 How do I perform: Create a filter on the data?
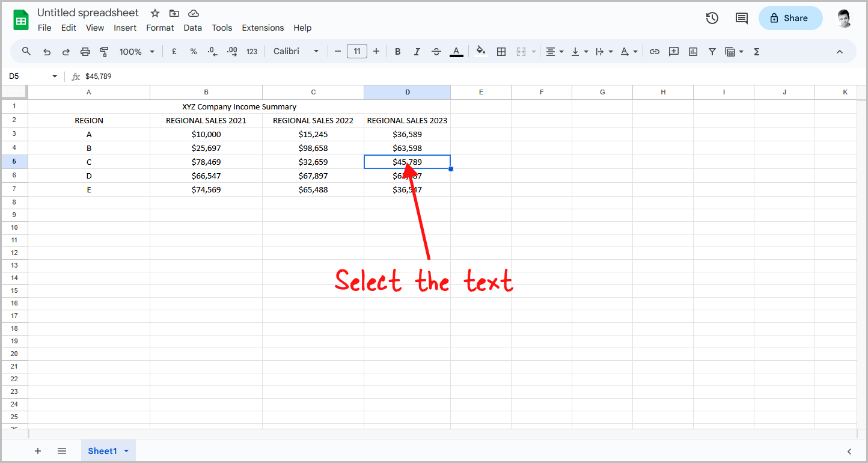712,51
